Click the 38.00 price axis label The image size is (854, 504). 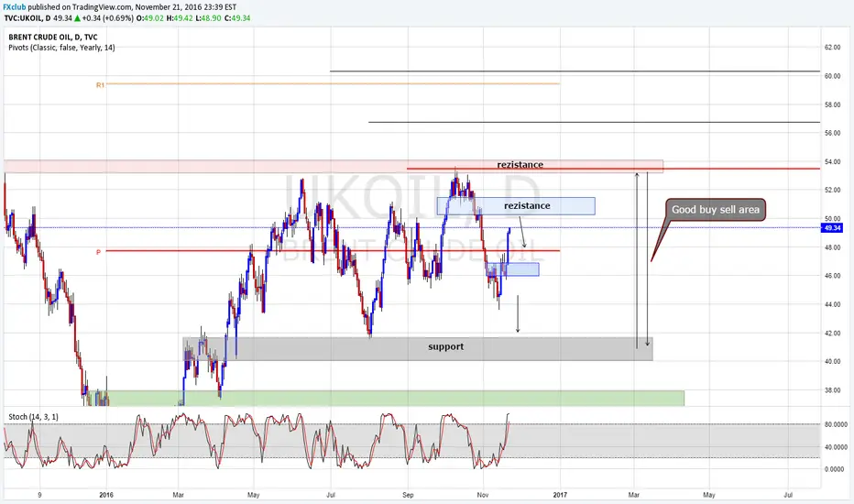(832, 390)
